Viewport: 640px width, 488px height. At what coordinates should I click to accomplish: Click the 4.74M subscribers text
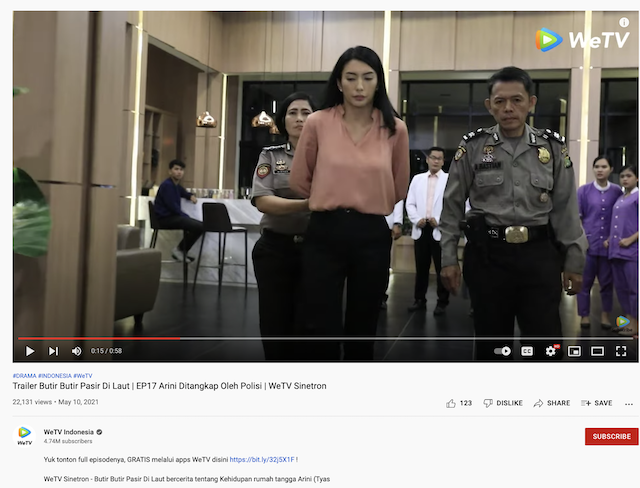(x=68, y=441)
